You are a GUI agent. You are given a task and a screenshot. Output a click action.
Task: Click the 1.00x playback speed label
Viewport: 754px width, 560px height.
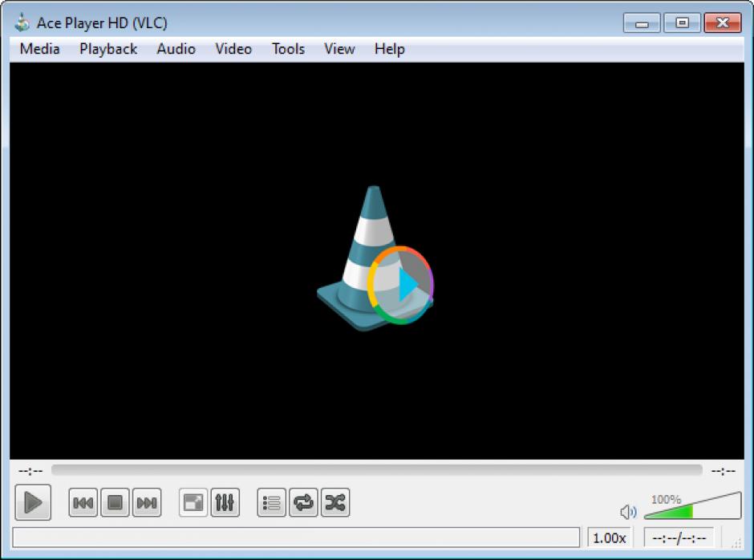pyautogui.click(x=610, y=538)
